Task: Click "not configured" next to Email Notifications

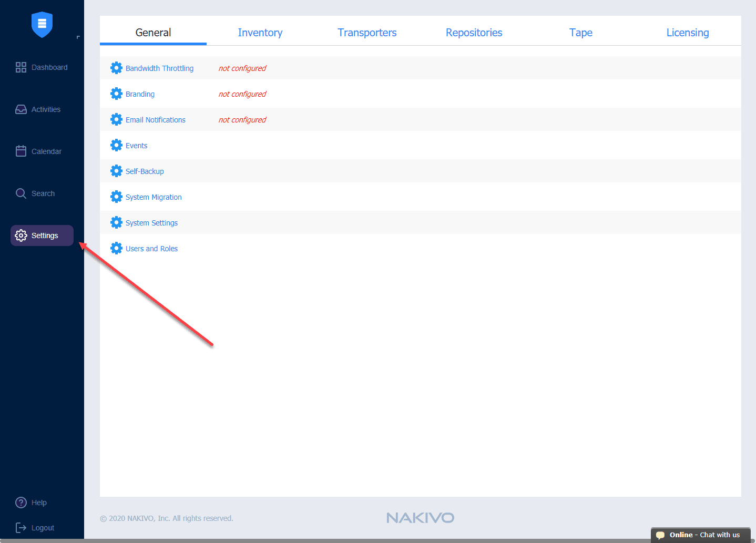Action: point(242,120)
